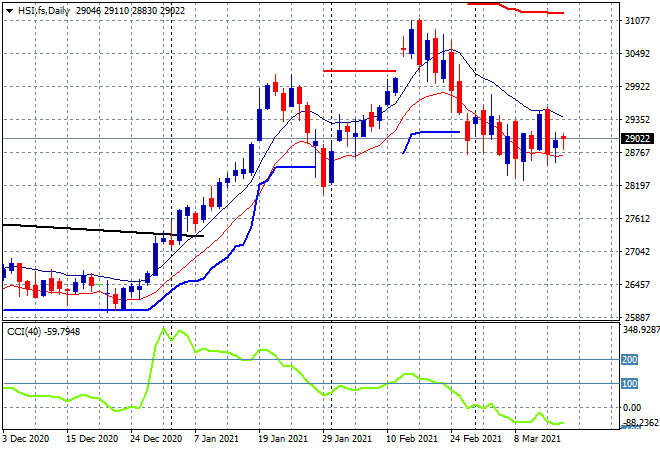Select the CCI value -88.2362 on the axis
660x450 pixels.
tap(640, 422)
